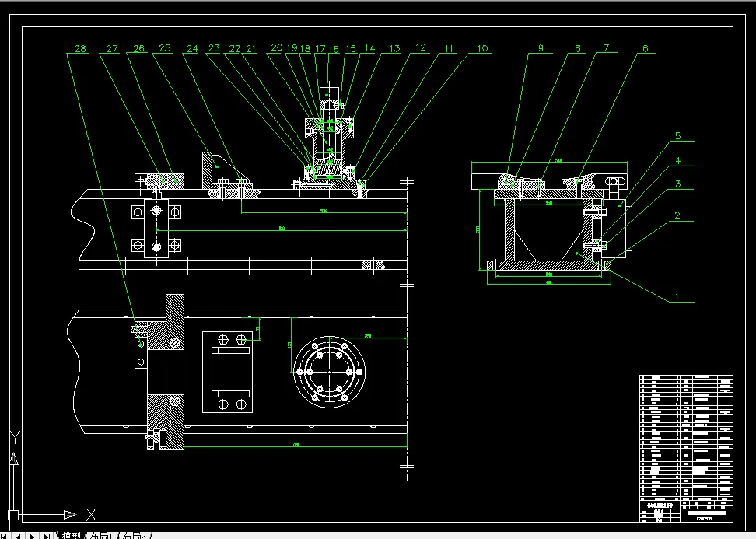Select part callout number 9
The width and height of the screenshot is (756, 539).
pyautogui.click(x=541, y=47)
